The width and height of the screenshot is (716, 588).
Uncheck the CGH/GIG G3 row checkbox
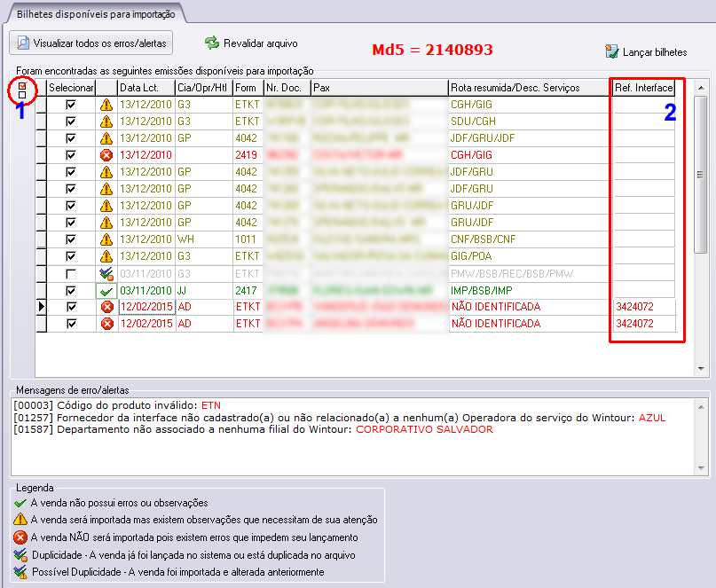(x=71, y=105)
